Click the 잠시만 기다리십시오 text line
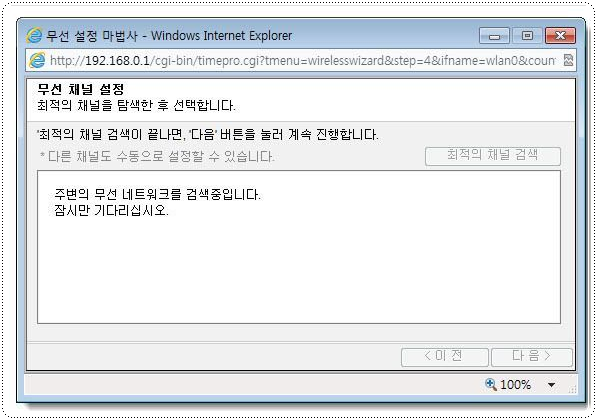This screenshot has width=597, height=420. click(111, 210)
